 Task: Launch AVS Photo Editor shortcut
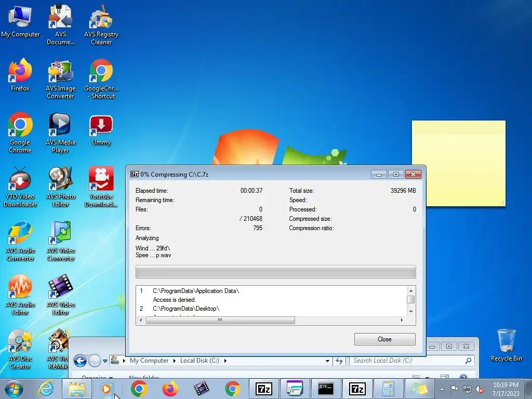tap(60, 187)
